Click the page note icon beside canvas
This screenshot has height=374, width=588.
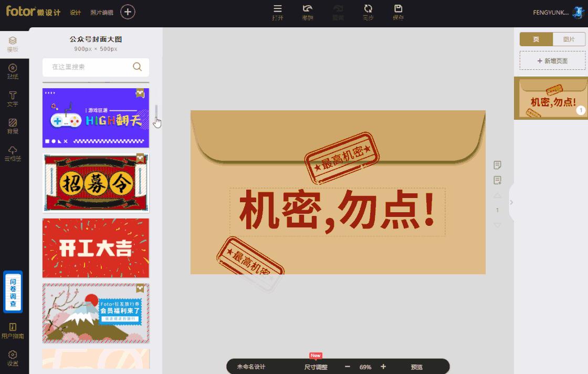pyautogui.click(x=497, y=165)
